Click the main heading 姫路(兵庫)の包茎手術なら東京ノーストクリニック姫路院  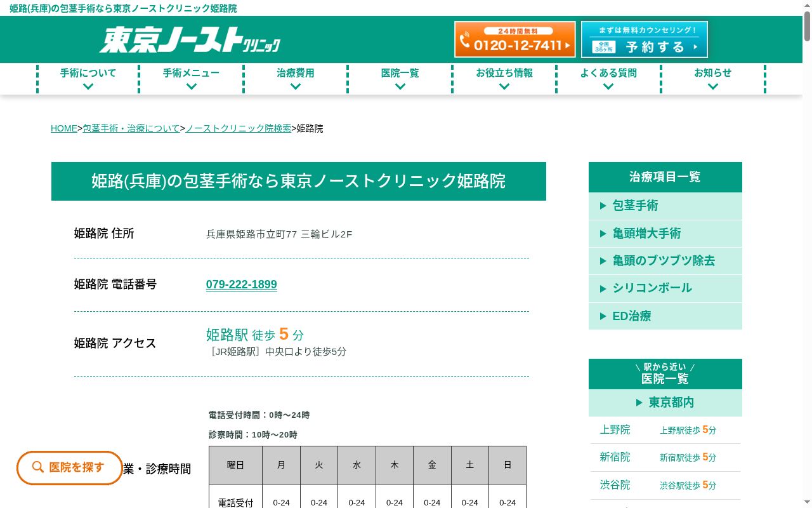point(299,181)
